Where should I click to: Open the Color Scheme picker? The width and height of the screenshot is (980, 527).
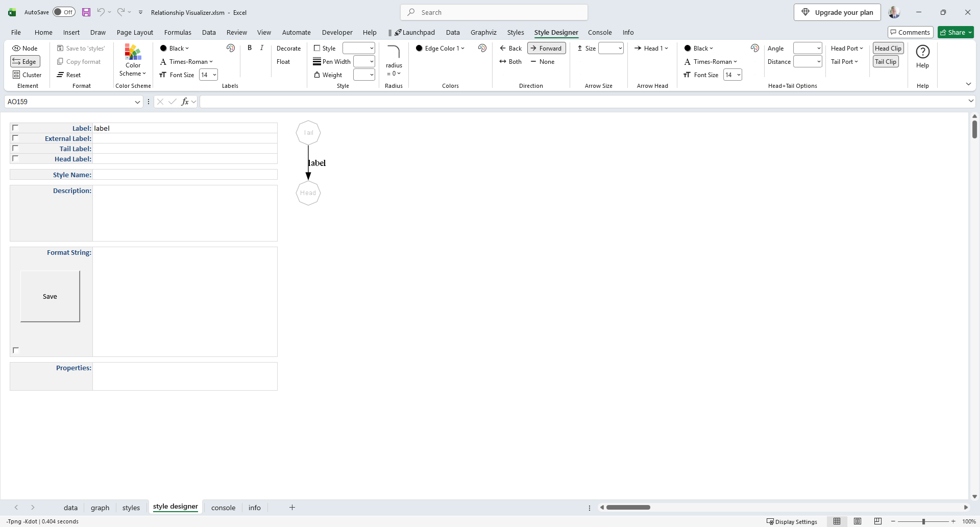coord(133,60)
